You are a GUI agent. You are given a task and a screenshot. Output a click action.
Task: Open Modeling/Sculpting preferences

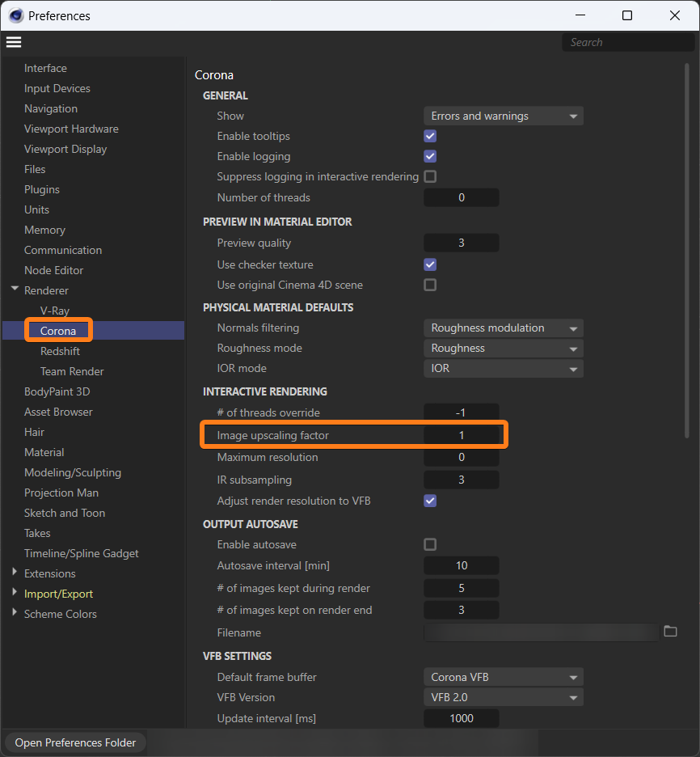click(x=73, y=473)
